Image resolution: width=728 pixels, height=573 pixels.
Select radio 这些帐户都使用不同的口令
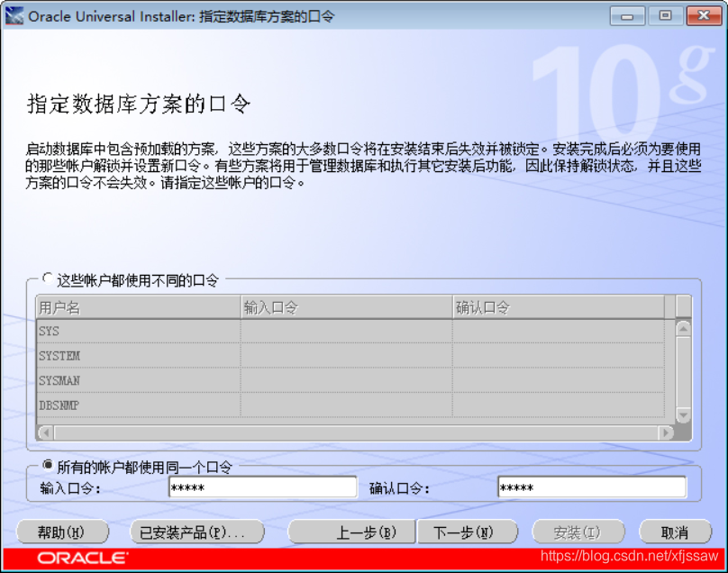[x=48, y=279]
